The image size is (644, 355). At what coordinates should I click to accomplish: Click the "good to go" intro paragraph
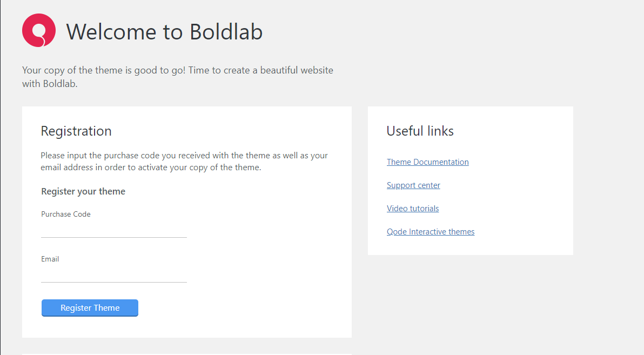(177, 77)
